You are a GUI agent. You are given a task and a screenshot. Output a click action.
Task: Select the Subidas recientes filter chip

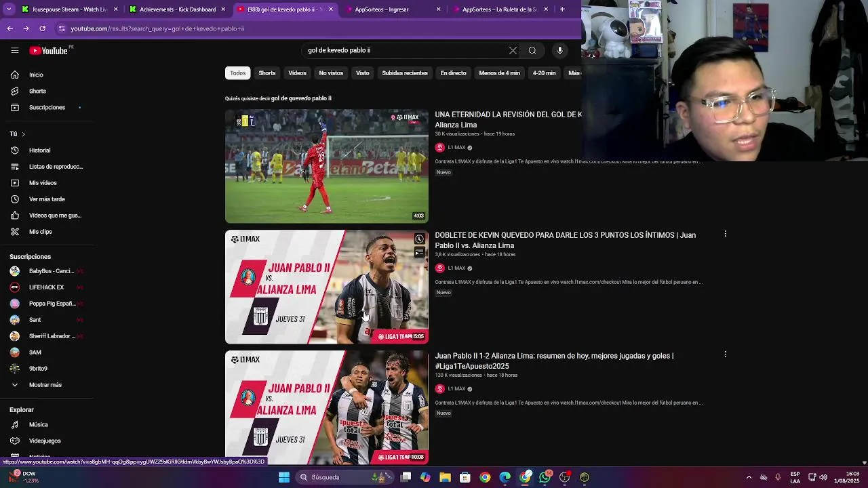pos(405,73)
